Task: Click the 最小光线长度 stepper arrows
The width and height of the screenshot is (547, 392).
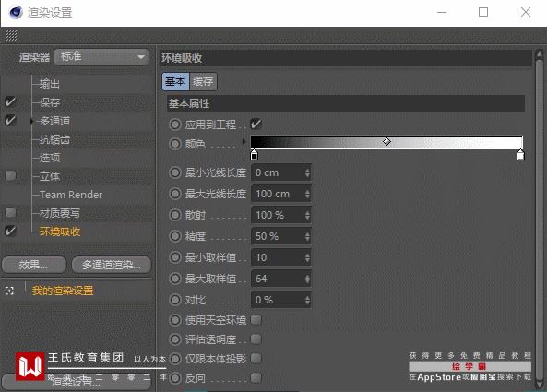Action: (x=307, y=172)
